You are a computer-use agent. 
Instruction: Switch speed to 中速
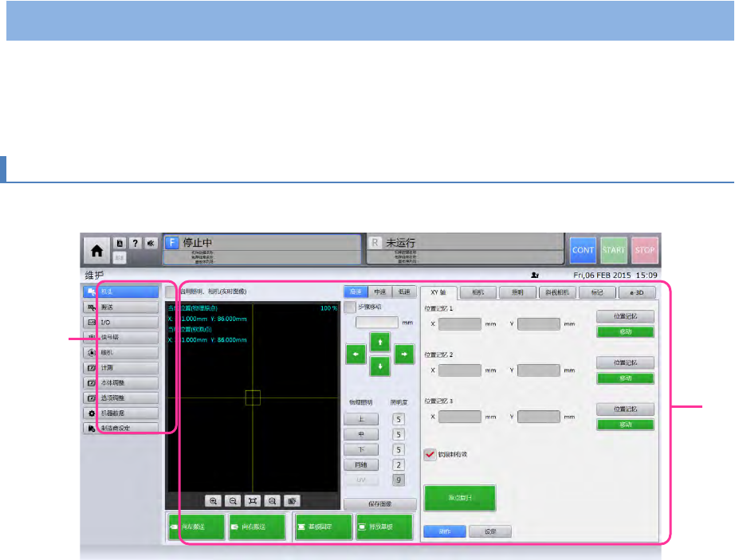[x=380, y=292]
